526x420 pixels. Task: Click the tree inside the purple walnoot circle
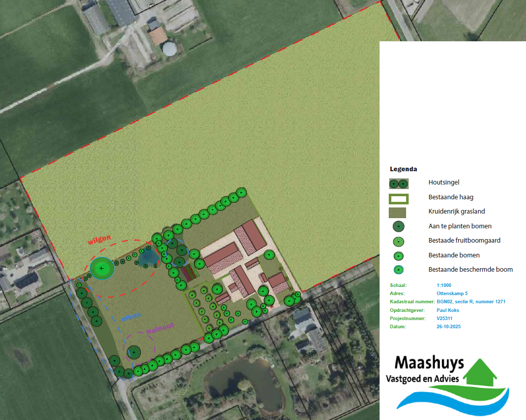tap(134, 353)
